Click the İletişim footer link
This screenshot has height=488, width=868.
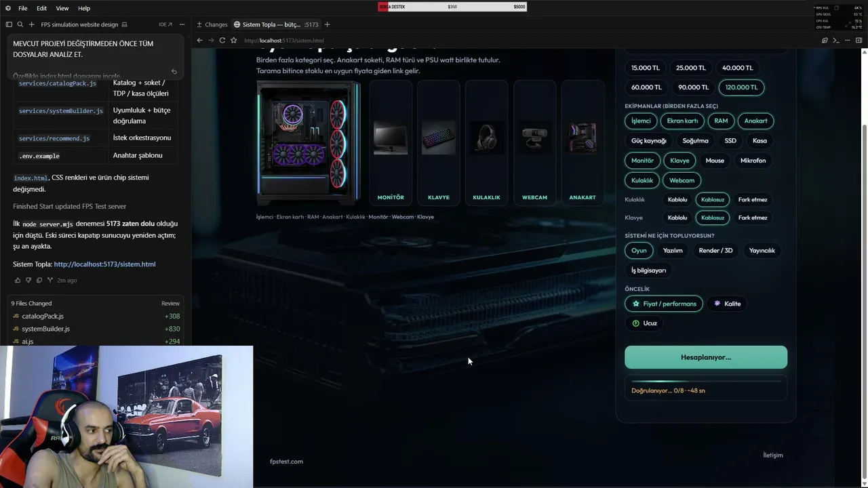tap(773, 455)
